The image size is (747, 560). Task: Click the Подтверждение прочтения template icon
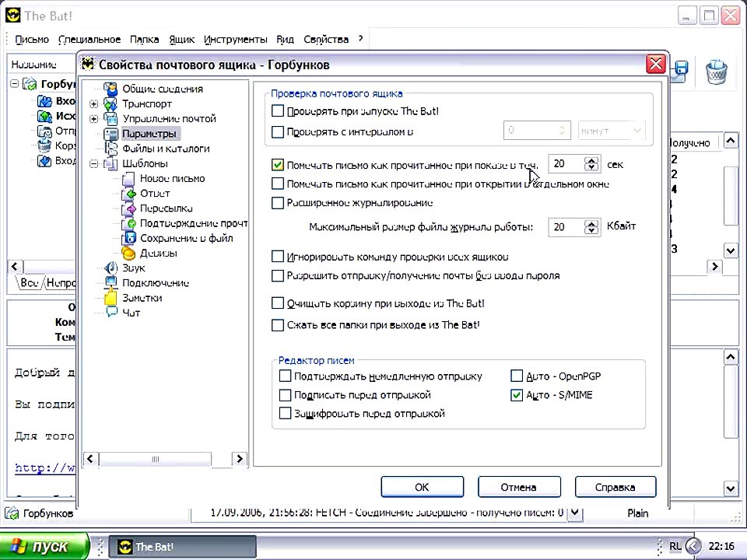click(128, 224)
